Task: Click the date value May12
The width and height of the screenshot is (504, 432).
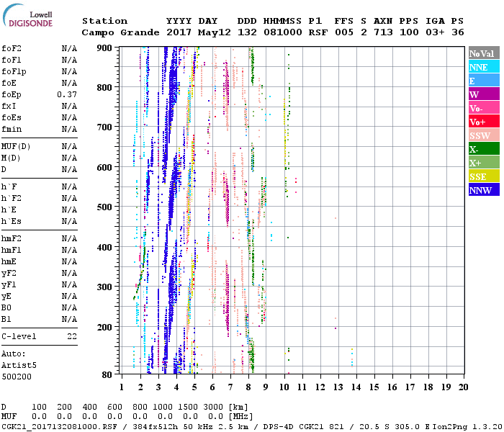Action: pyautogui.click(x=215, y=32)
